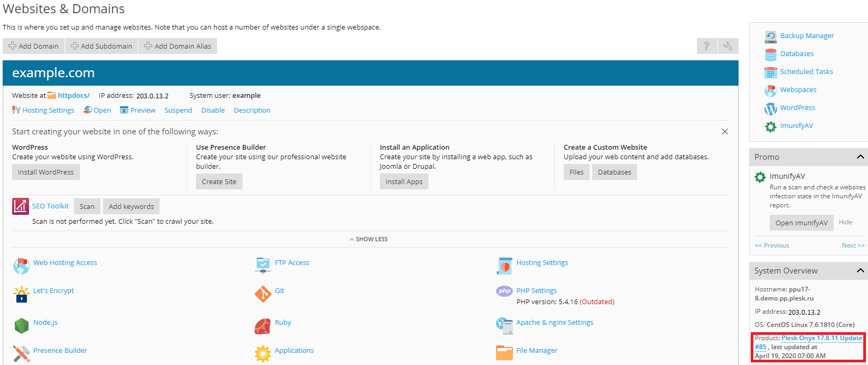This screenshot has height=365, width=868.
Task: Click the wrench settings icon button
Action: point(727,46)
